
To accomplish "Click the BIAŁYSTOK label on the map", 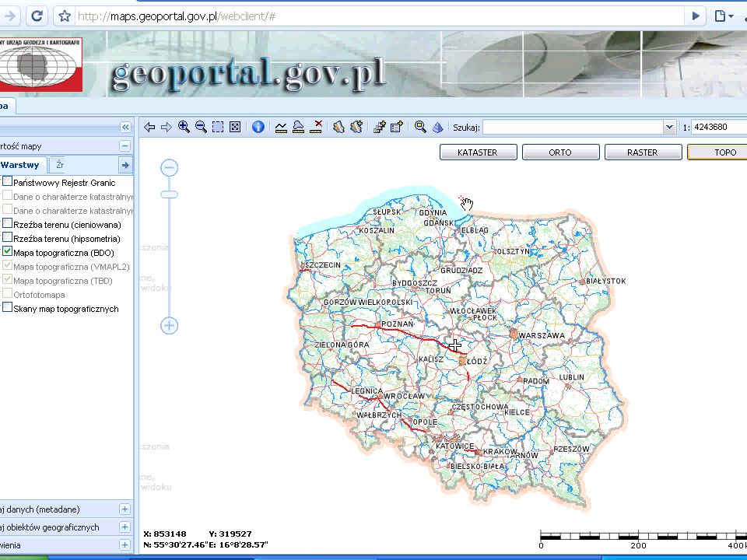I will click(606, 282).
